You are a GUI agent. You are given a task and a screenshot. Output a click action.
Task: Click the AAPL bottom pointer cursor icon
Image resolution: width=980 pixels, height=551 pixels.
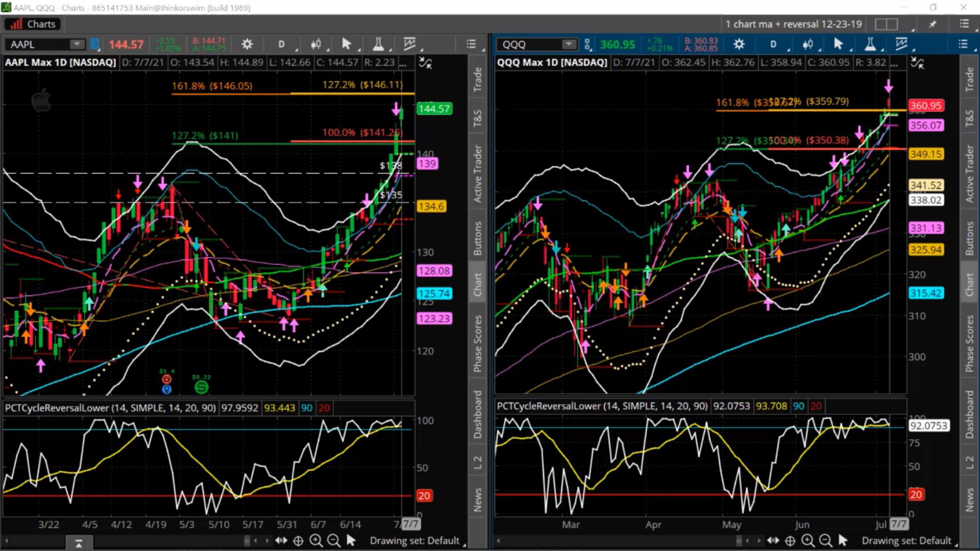tap(351, 540)
